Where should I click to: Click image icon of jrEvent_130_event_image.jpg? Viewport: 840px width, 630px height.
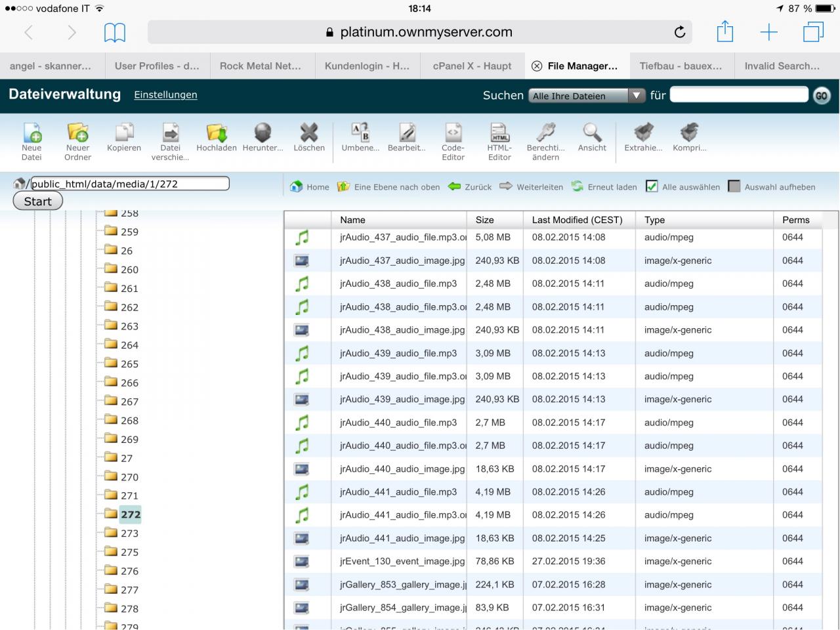click(x=302, y=562)
